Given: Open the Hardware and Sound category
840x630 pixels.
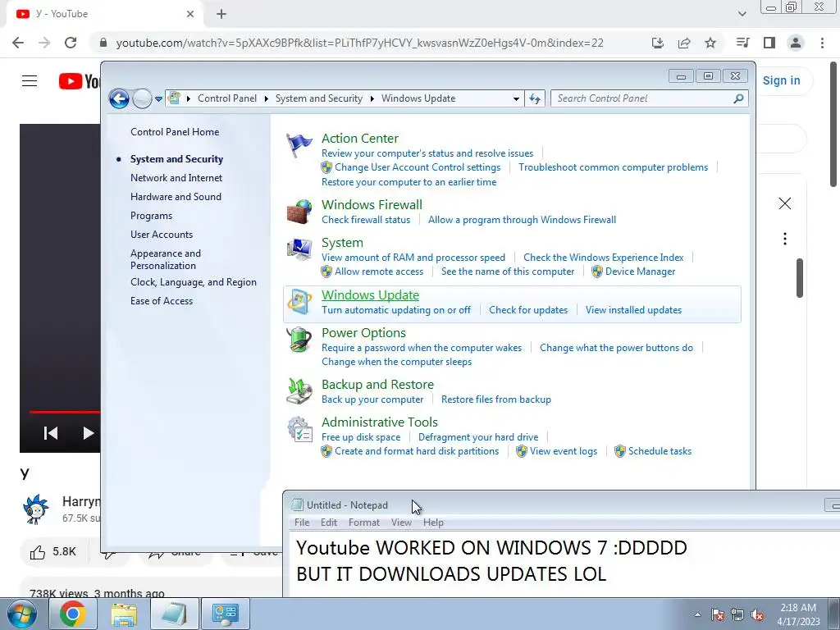Looking at the screenshot, I should tap(176, 197).
